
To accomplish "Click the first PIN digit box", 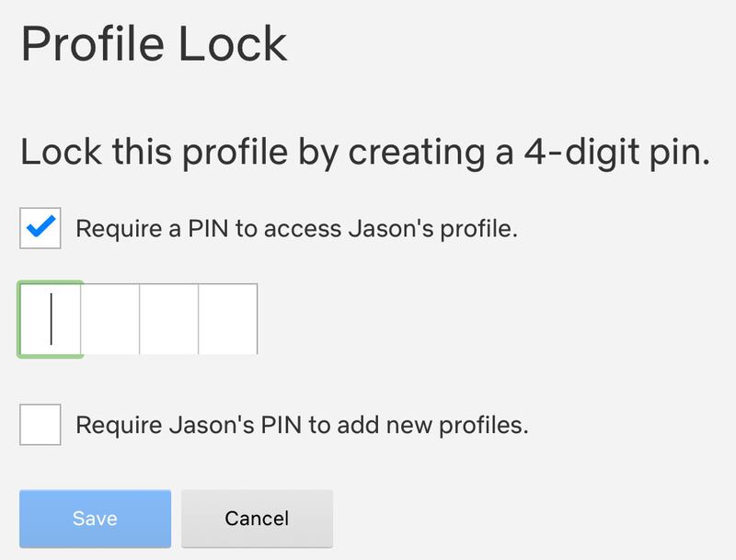I will point(51,319).
